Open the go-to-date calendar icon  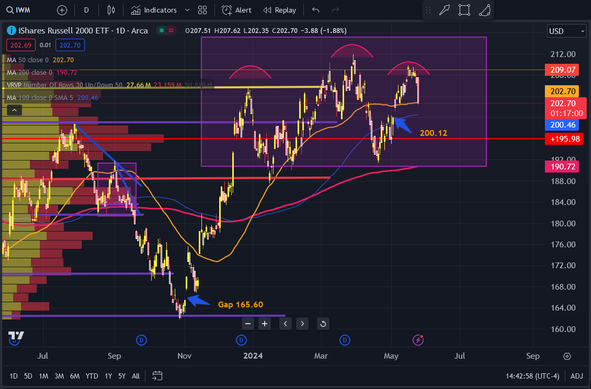[157, 375]
